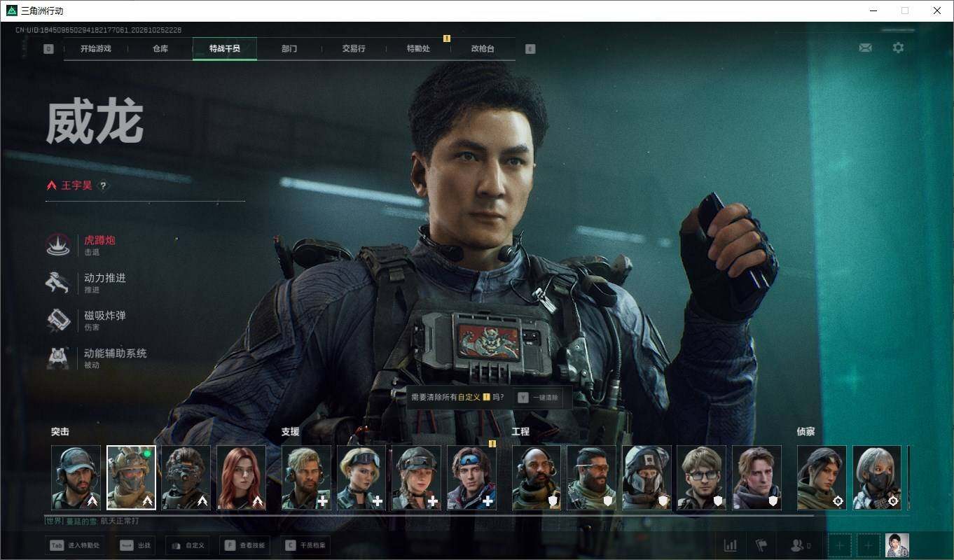954x560 pixels.
Task: Open the mail envelope icon
Action: point(866,48)
